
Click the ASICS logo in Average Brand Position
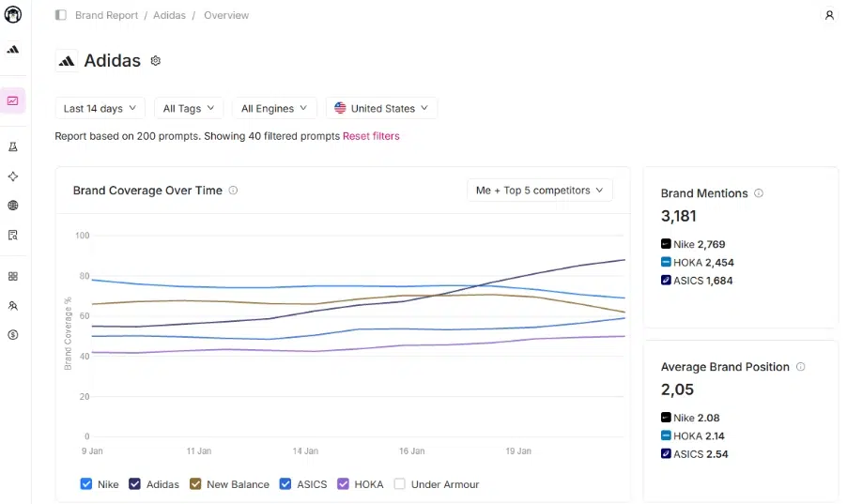pos(666,453)
